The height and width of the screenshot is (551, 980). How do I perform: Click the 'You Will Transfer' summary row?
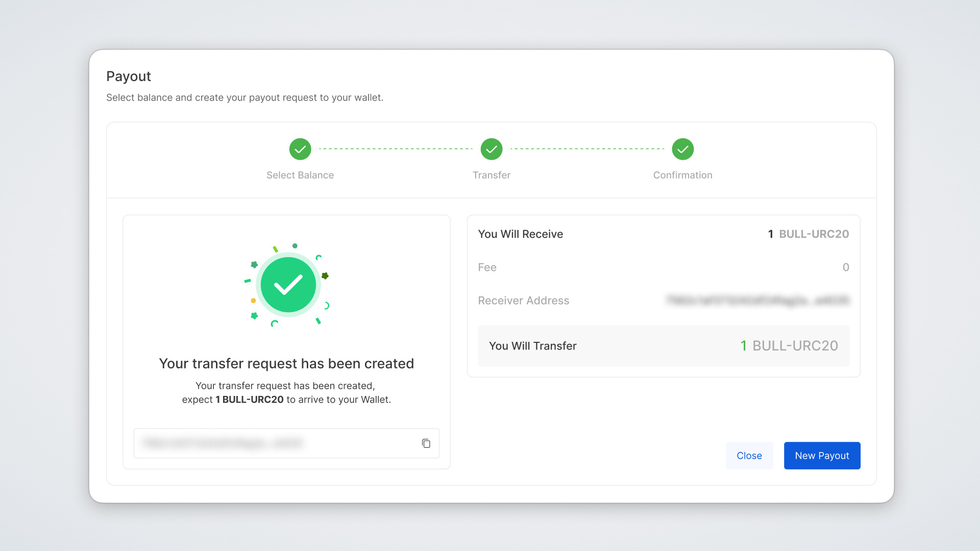coord(664,346)
